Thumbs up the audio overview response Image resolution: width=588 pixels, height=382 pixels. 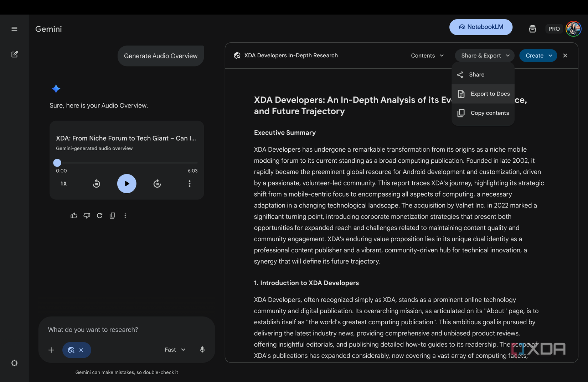click(74, 215)
